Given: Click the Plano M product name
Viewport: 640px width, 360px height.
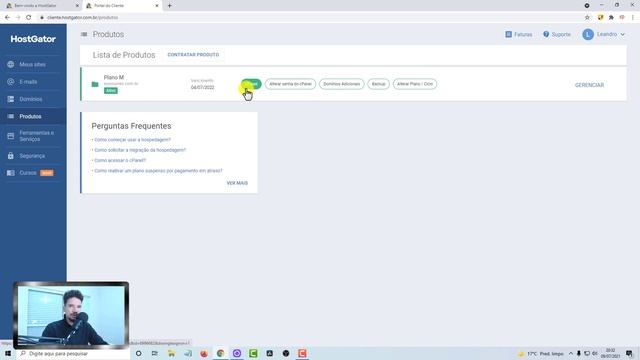Looking at the screenshot, I should [114, 77].
